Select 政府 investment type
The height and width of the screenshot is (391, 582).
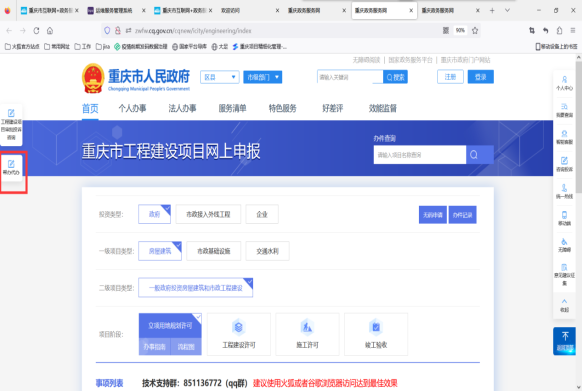click(154, 214)
